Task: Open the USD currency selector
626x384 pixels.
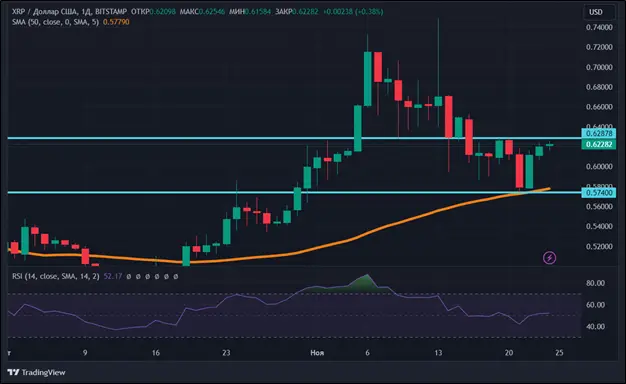Action: (596, 12)
